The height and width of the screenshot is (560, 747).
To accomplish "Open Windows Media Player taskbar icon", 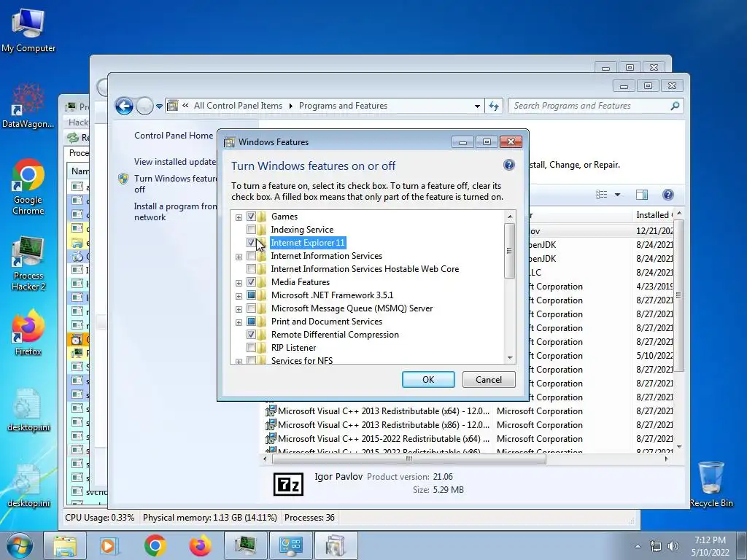I will pyautogui.click(x=109, y=545).
